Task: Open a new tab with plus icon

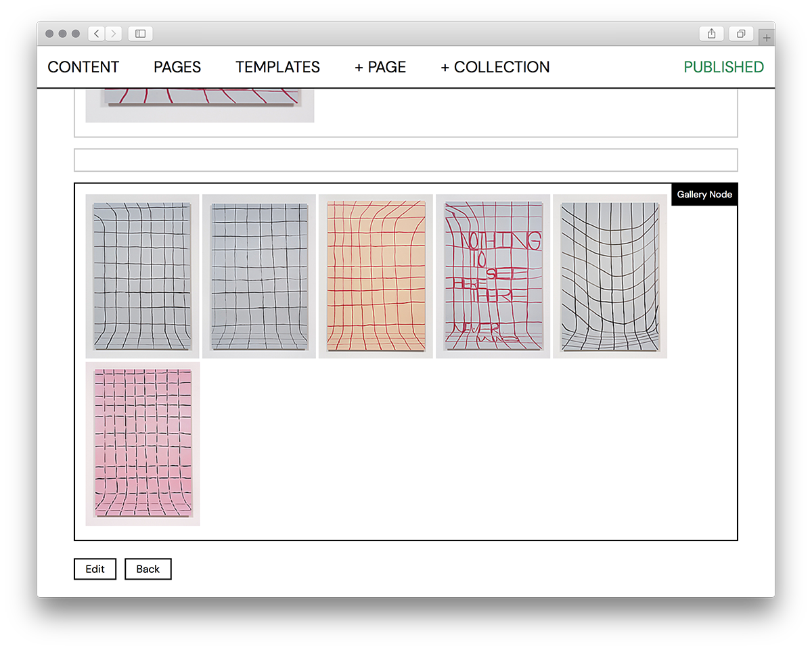Action: pos(766,38)
